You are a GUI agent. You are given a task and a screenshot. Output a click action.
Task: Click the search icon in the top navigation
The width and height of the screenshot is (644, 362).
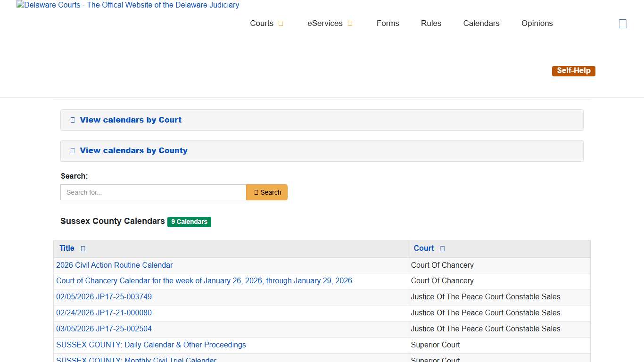[623, 23]
